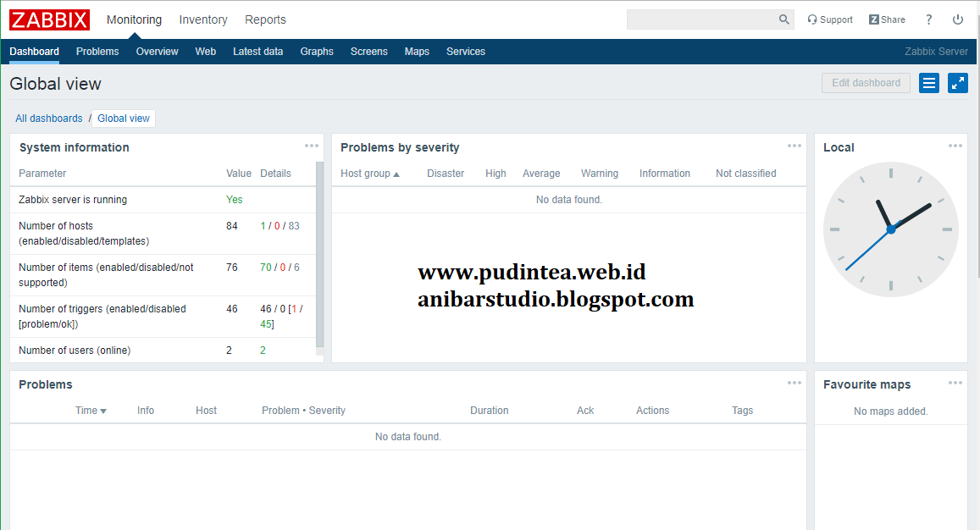
Task: Go to the Screens submenu tab
Action: (x=368, y=52)
